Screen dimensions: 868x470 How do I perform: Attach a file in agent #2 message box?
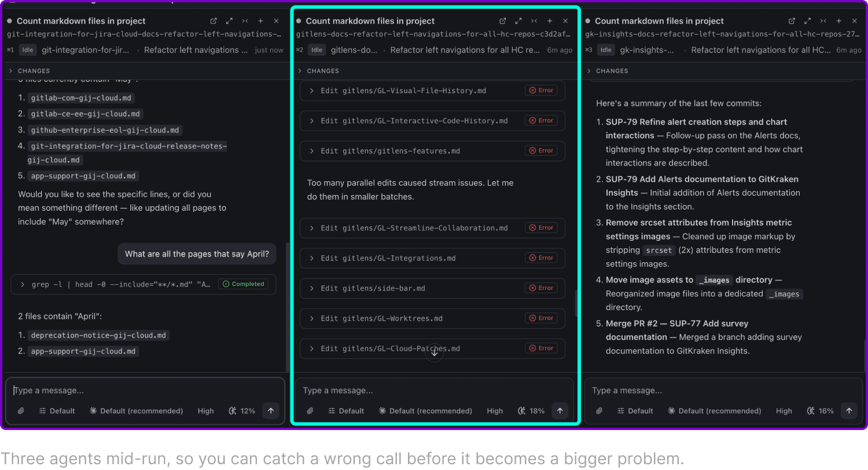(310, 411)
